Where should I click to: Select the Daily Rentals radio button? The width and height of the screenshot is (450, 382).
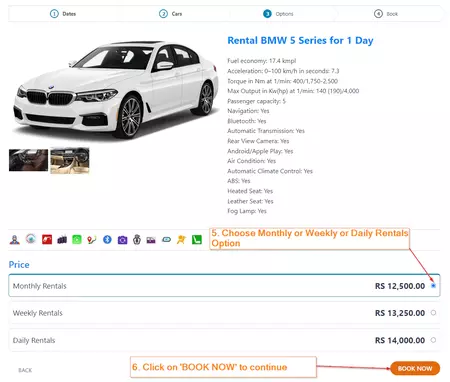tap(433, 340)
